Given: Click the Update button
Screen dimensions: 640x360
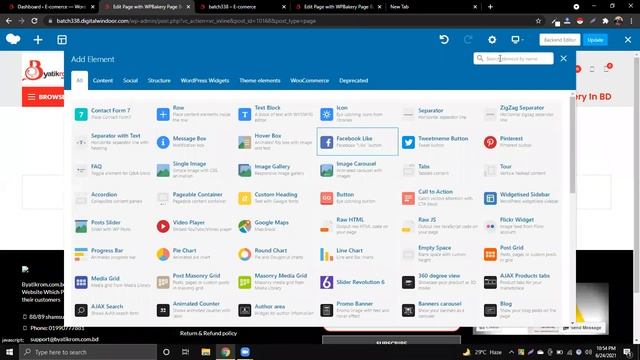Looking at the screenshot, I should [x=596, y=40].
